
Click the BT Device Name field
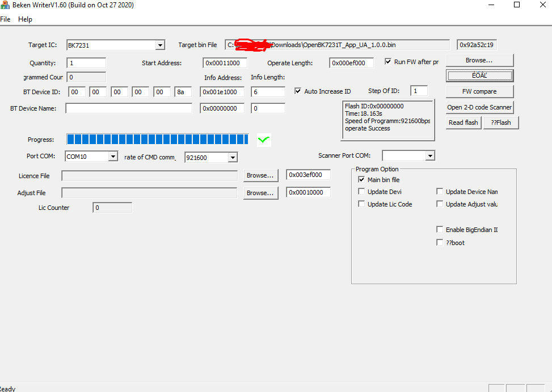[129, 108]
